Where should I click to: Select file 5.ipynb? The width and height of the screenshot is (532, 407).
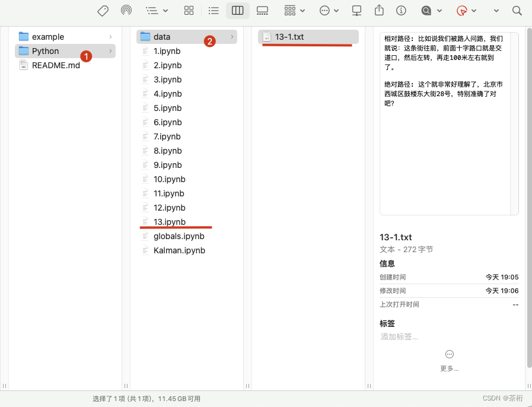(187, 108)
